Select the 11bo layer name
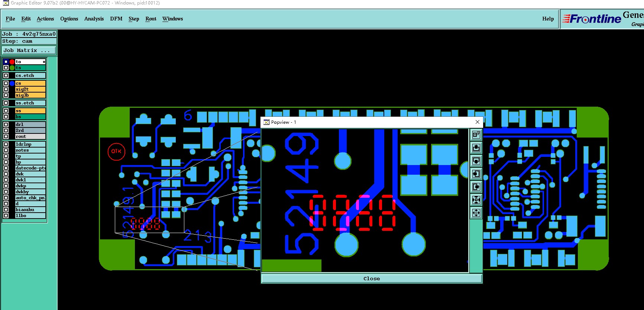644x310 pixels. tap(30, 216)
